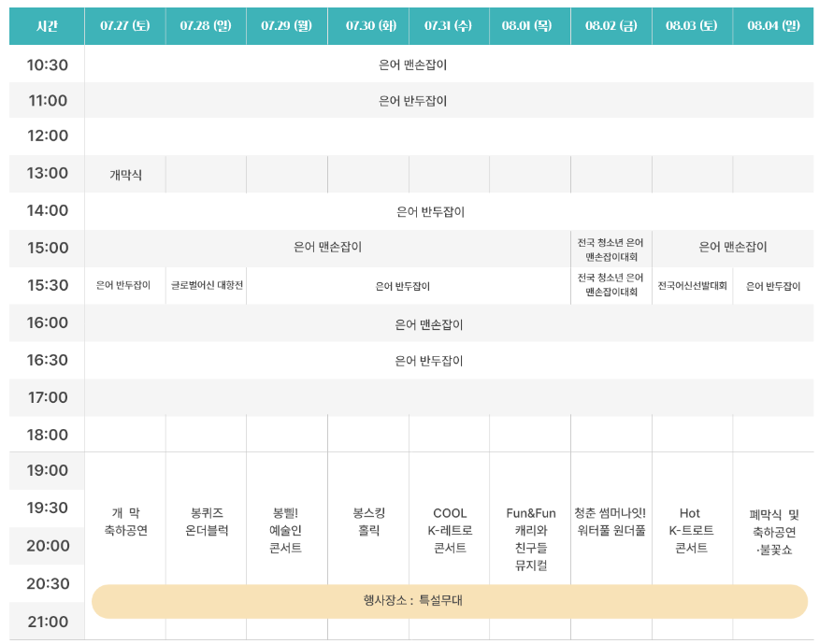Click the COOL K-레트로 콘서트 cell
This screenshot has height=644, width=819.
(x=449, y=519)
